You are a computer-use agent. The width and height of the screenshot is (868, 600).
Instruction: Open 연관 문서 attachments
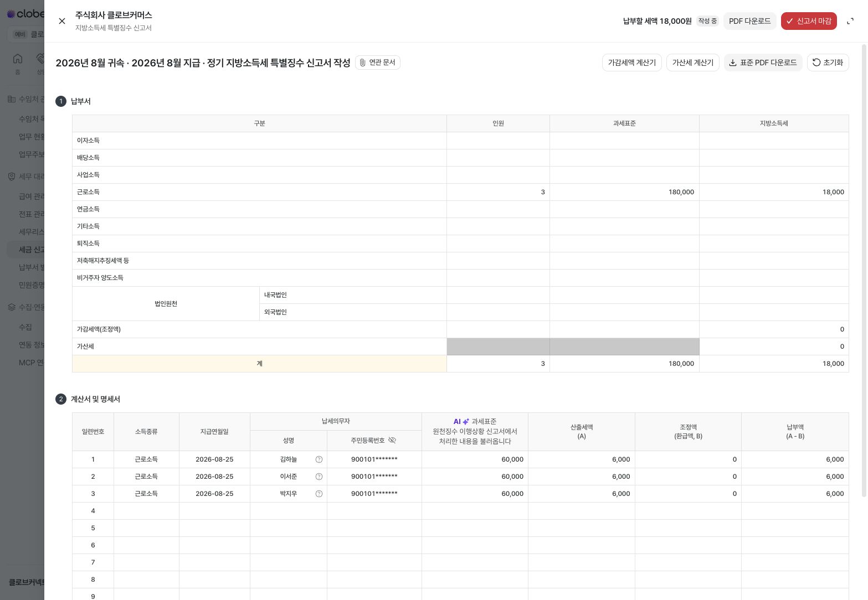[x=378, y=63]
